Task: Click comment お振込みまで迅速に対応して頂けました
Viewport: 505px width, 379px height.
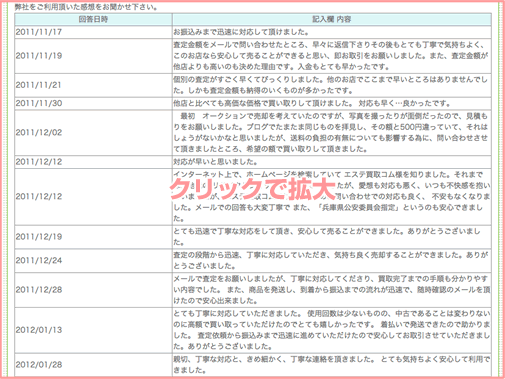Action: (332, 32)
